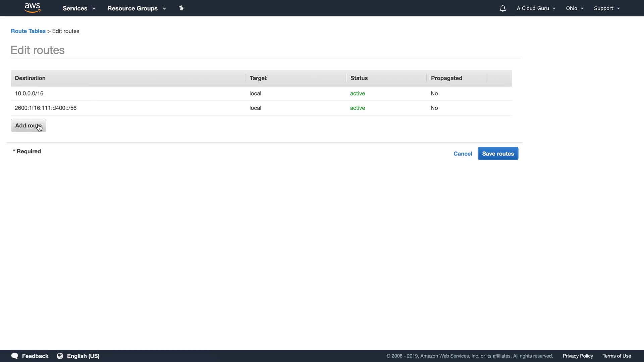Screen dimensions: 644x362
Task: Go back to Route Tables breadcrumb
Action: point(28,31)
